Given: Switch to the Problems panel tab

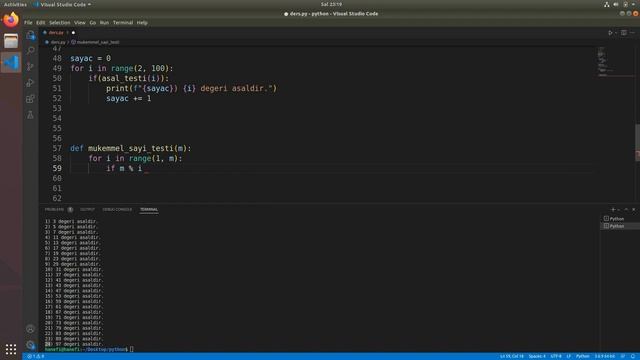Looking at the screenshot, I should click(54, 209).
